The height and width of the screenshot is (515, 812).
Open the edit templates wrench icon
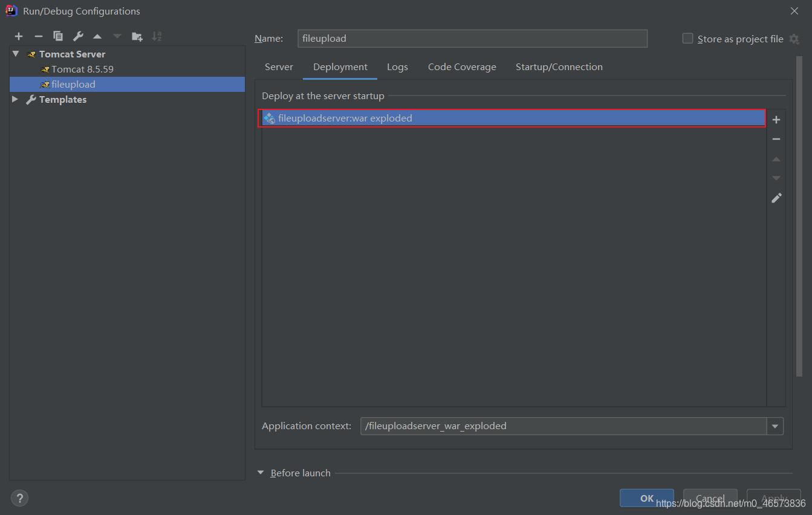click(78, 36)
